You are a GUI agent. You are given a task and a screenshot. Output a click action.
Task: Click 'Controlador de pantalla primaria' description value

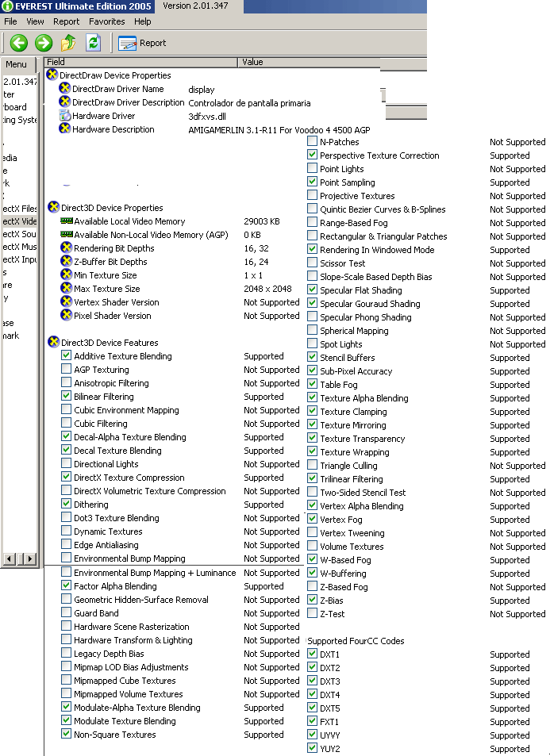[x=249, y=103]
